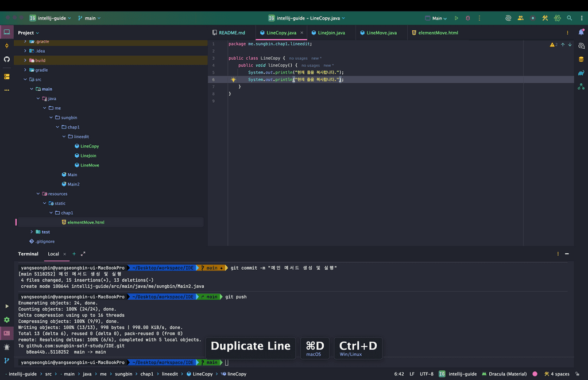Click the Search Everywhere magnifier icon
Viewport: 588px width, 380px height.
point(569,18)
